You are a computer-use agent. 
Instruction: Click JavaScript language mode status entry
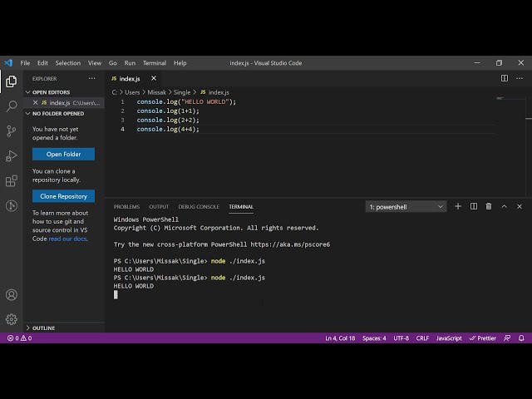(449, 338)
